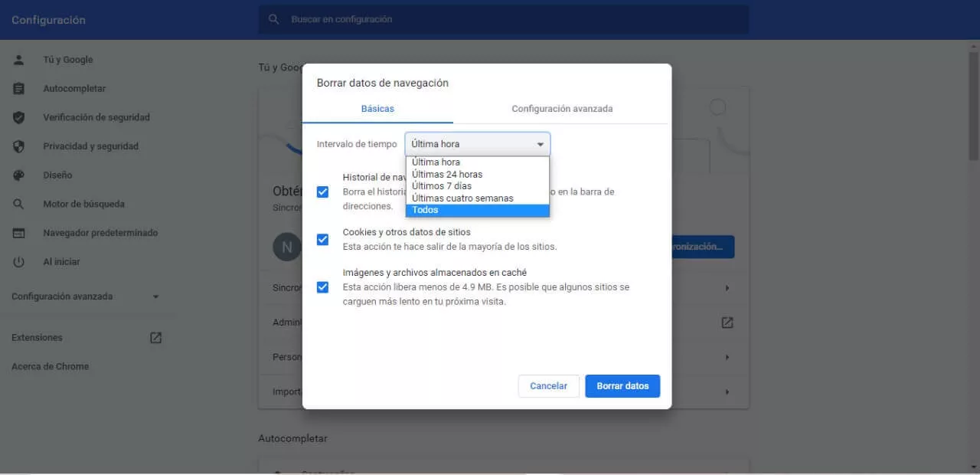Image resolution: width=980 pixels, height=475 pixels.
Task: Uncheck Imágenes y archivos almacenados en caché
Action: pyautogui.click(x=322, y=287)
